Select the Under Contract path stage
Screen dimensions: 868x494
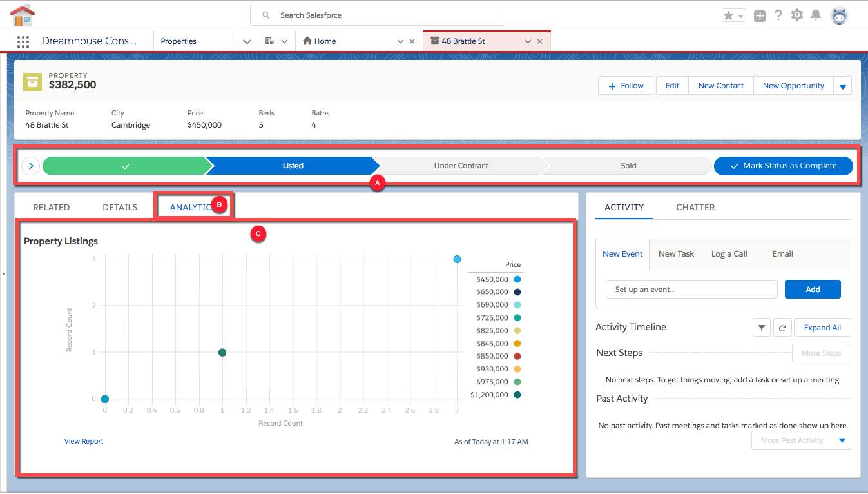click(461, 166)
